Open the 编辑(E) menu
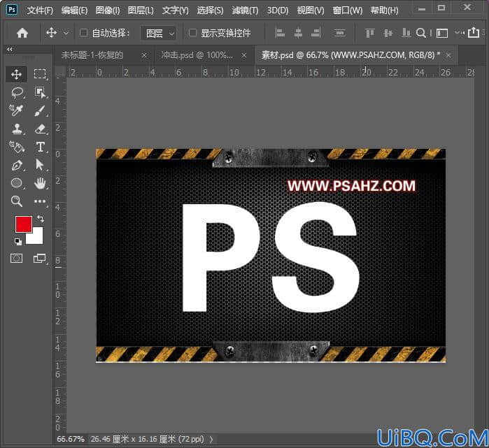489x448 pixels. click(74, 10)
